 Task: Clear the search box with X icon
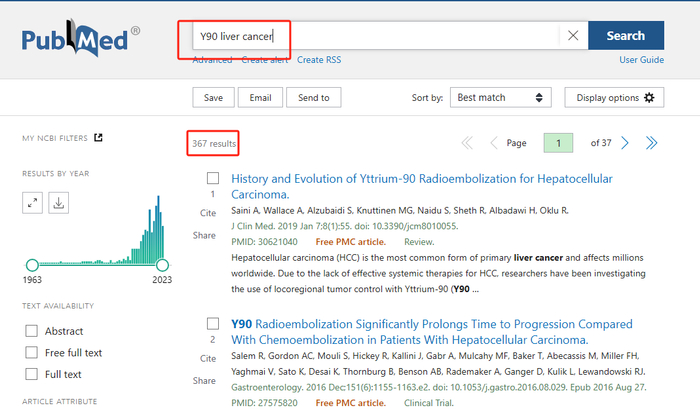point(573,35)
